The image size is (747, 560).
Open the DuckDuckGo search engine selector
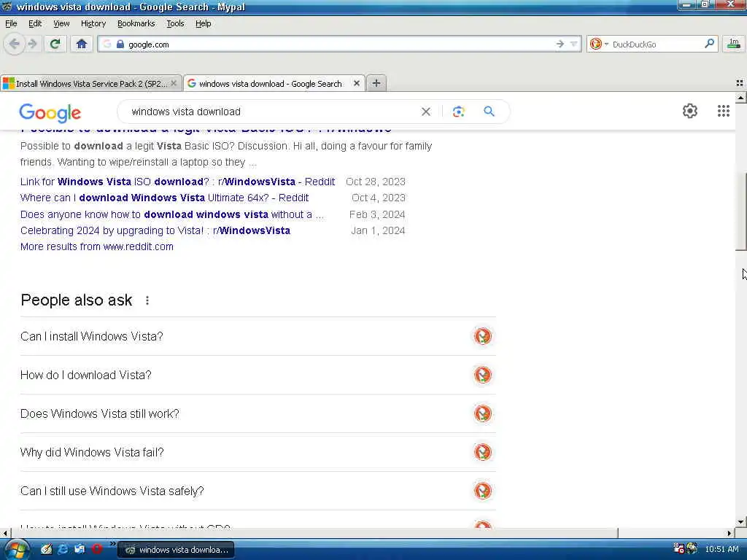[x=598, y=44]
